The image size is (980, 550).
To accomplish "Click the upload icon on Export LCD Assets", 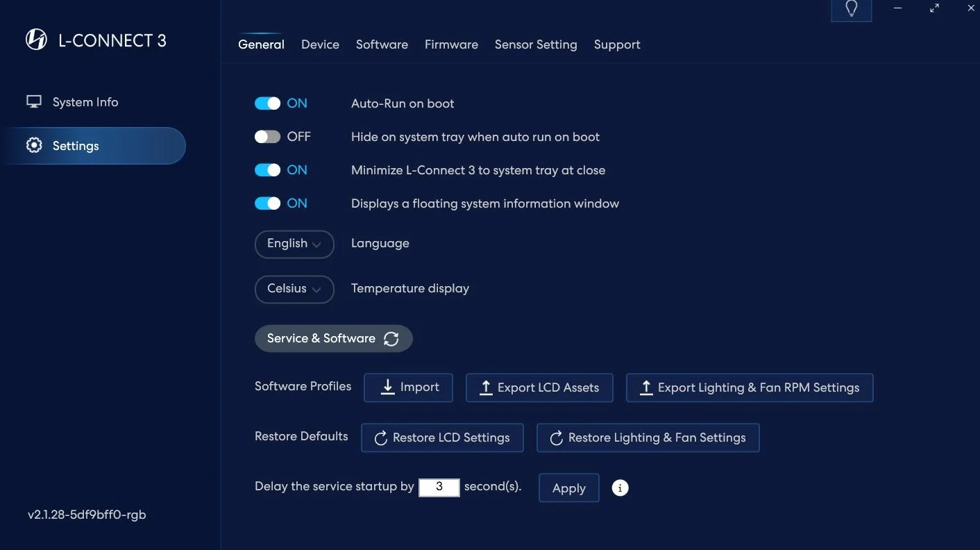I will click(486, 387).
